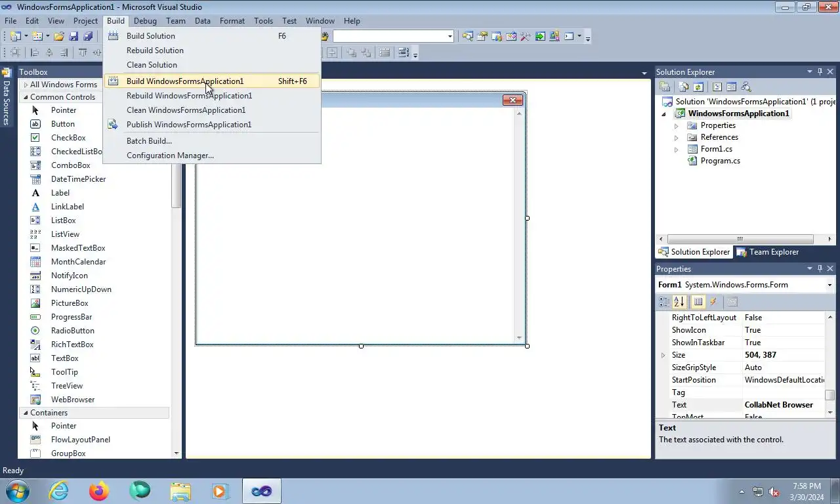The height and width of the screenshot is (504, 840).
Task: Select Program.cs in Solution Explorer
Action: pos(720,161)
